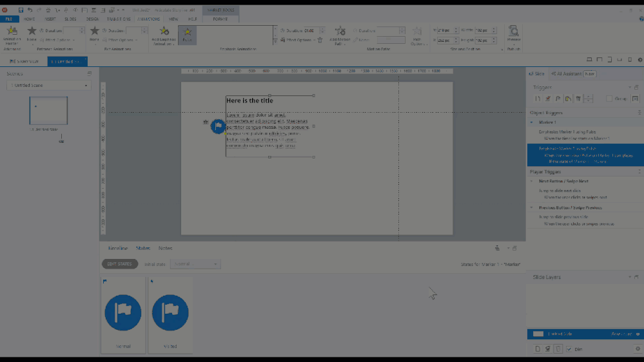Open the Transitions ribbon tab

[x=118, y=19]
